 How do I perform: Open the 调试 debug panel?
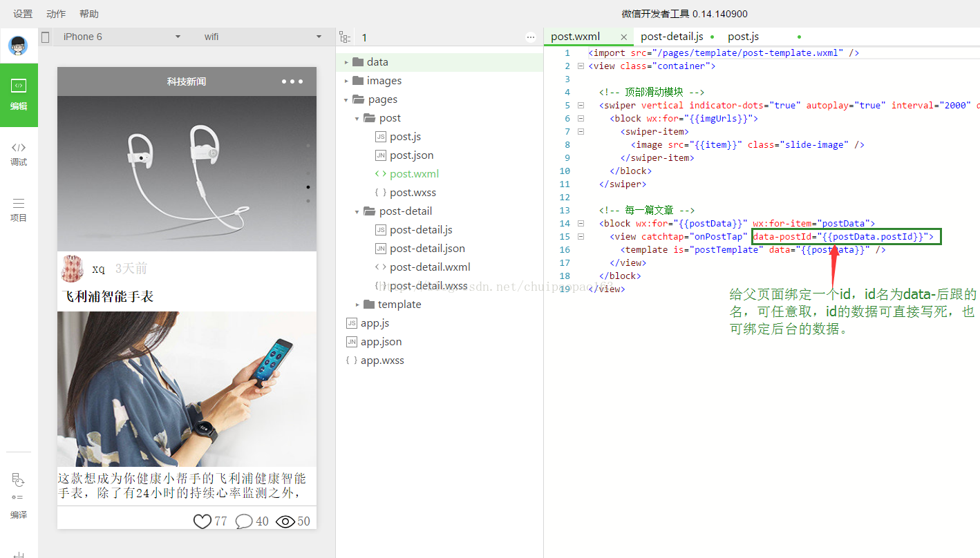[19, 154]
